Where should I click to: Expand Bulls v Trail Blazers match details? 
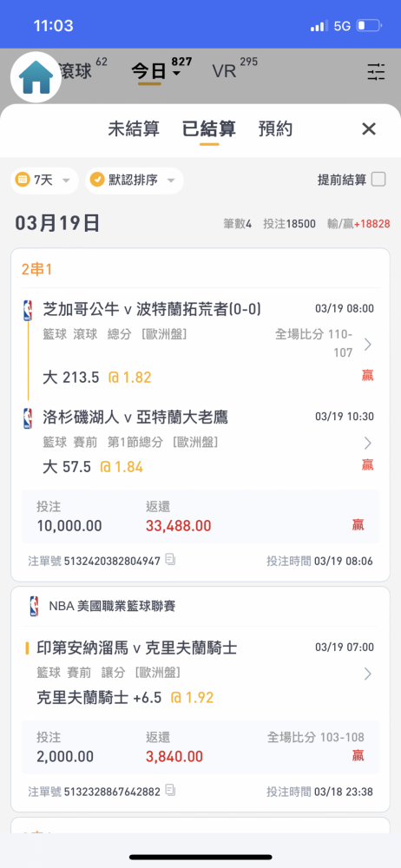pos(368,345)
